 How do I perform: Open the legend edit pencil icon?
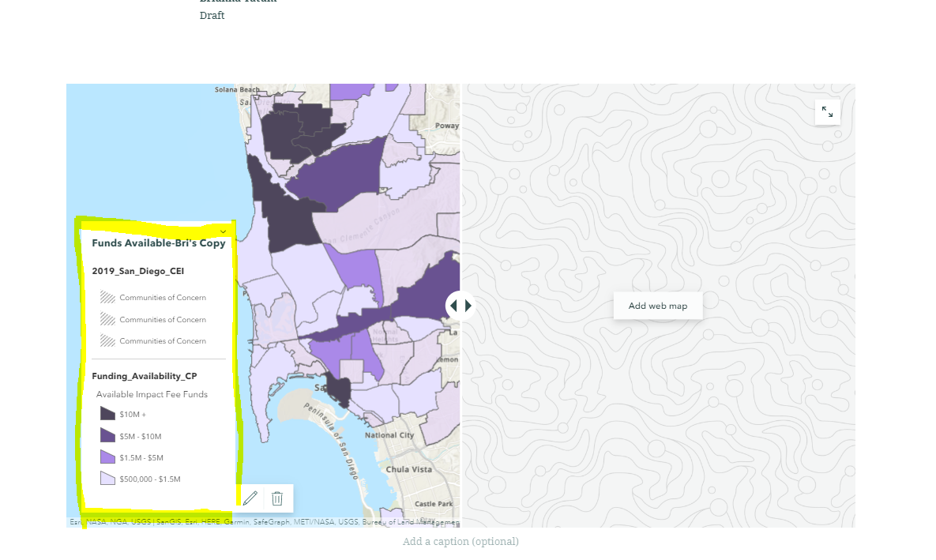pyautogui.click(x=250, y=498)
